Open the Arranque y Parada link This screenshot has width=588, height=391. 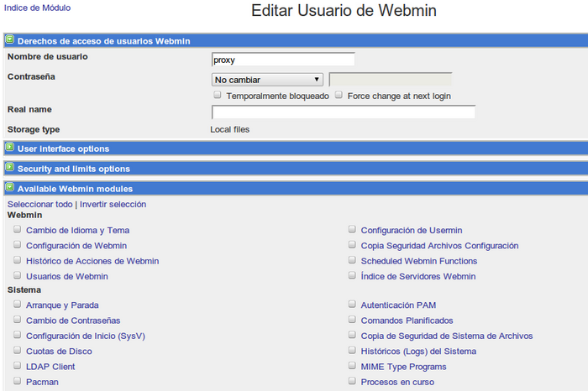click(62, 305)
